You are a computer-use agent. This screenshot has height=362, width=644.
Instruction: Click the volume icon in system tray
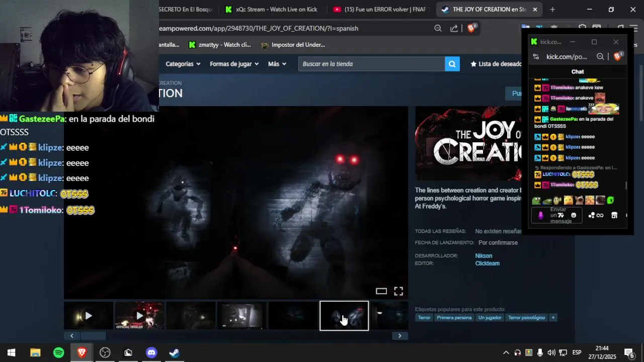click(551, 352)
